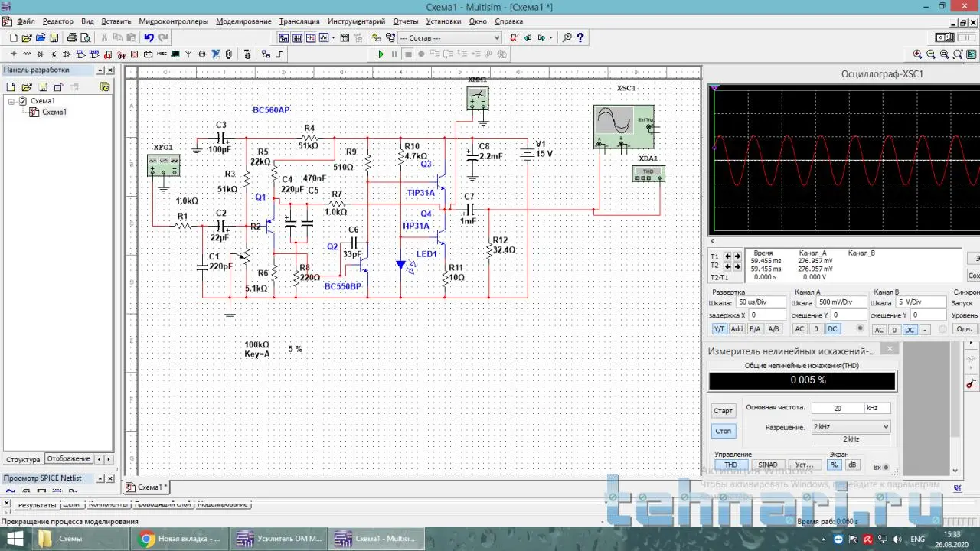Toggle the Схема1 project checkbox in the tree

coord(23,101)
